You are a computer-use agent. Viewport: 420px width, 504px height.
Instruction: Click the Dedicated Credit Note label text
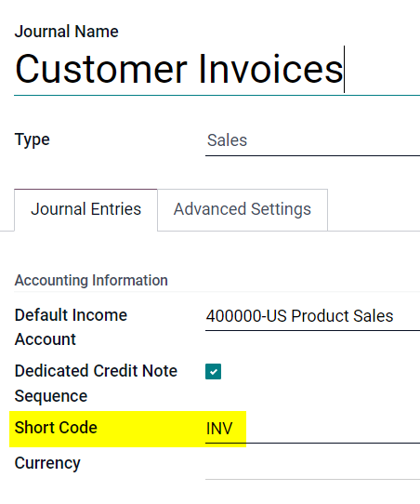coord(96,371)
